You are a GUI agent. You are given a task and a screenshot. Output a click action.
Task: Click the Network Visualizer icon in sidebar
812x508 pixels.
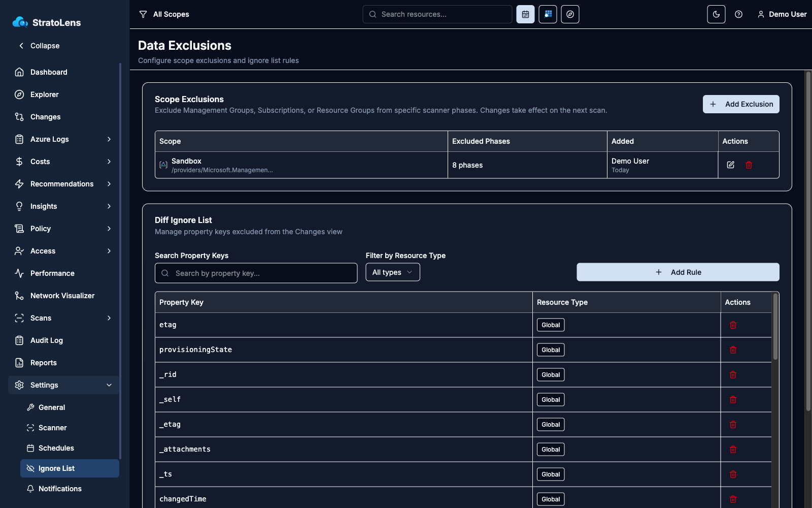(x=19, y=296)
